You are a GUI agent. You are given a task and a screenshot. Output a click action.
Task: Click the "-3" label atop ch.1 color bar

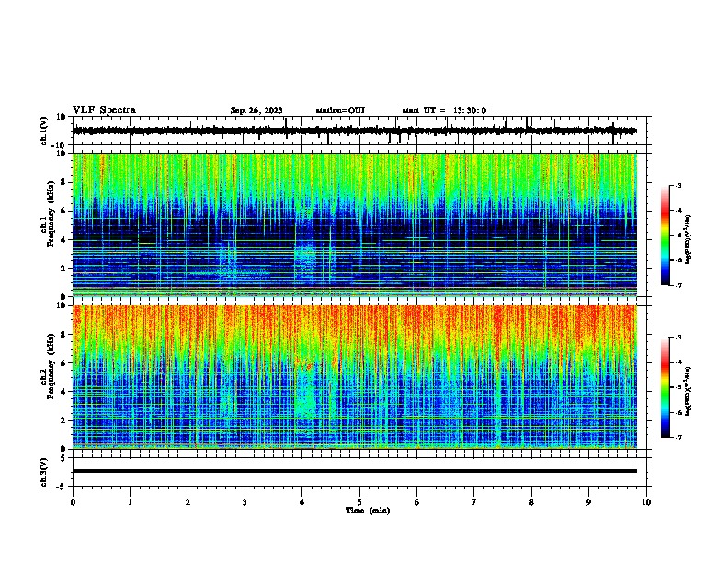[x=677, y=185]
